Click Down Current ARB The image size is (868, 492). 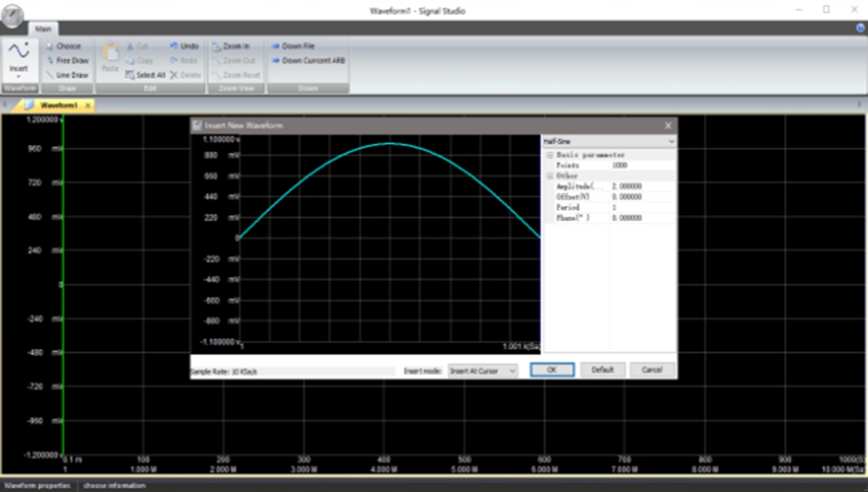[x=308, y=60]
